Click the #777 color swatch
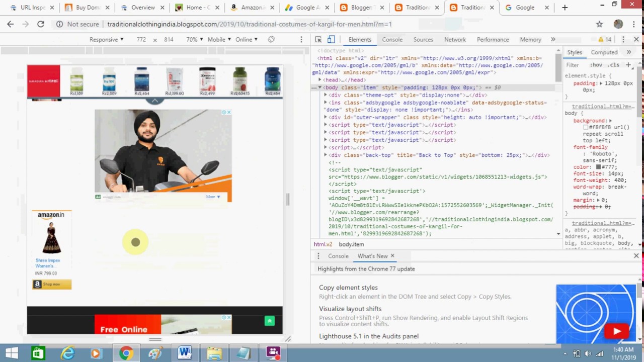Image resolution: width=644 pixels, height=362 pixels. (599, 167)
